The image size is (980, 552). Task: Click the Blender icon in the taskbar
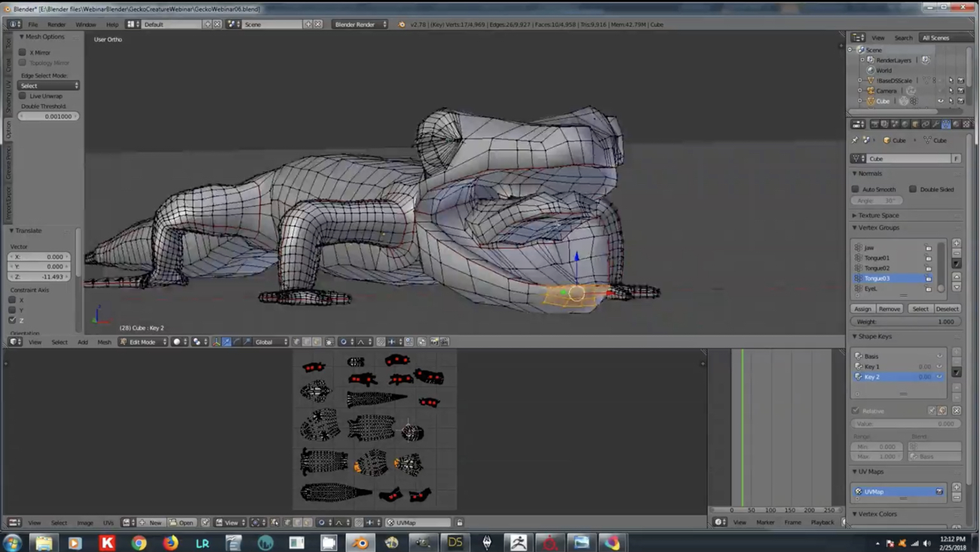point(360,542)
